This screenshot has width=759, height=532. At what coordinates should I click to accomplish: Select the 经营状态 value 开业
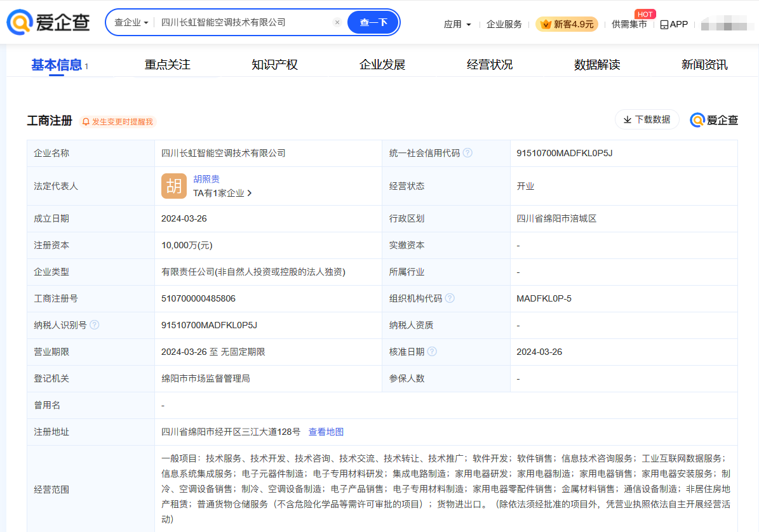(526, 186)
